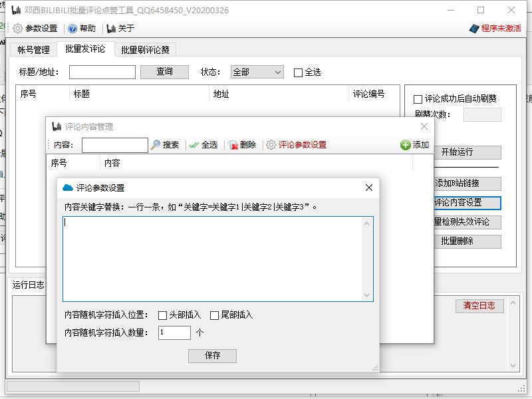Minimize the main application window
This screenshot has width=532, height=399.
[451, 10]
